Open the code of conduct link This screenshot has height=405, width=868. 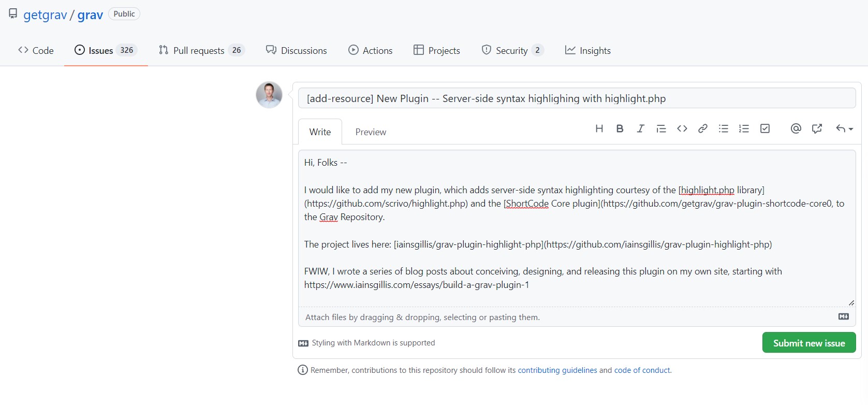(642, 370)
